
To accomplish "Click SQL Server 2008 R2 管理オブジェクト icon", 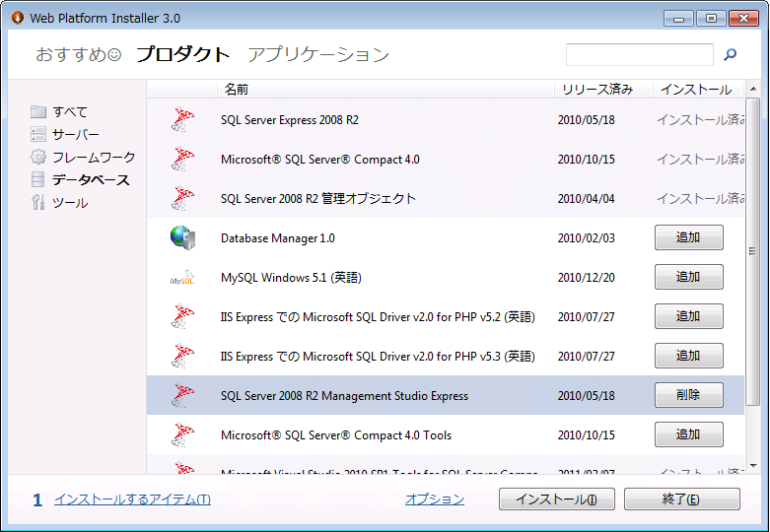I will [x=182, y=198].
